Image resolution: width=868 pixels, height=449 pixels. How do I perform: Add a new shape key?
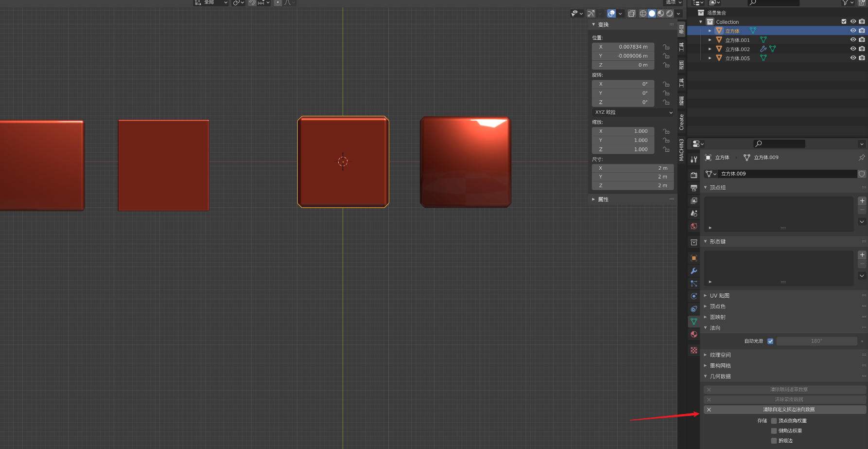(862, 255)
